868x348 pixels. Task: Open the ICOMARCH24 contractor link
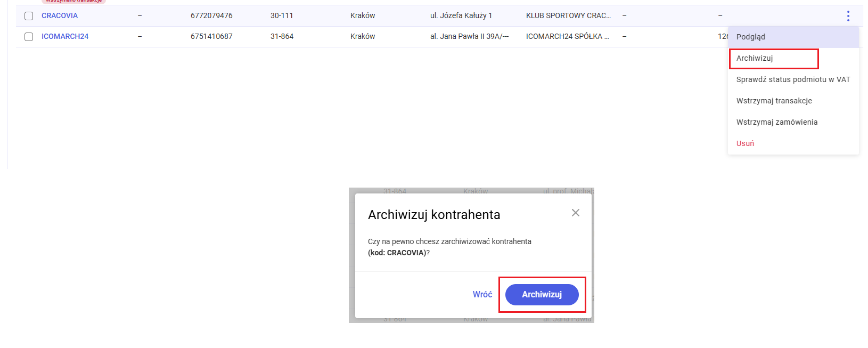pos(65,36)
